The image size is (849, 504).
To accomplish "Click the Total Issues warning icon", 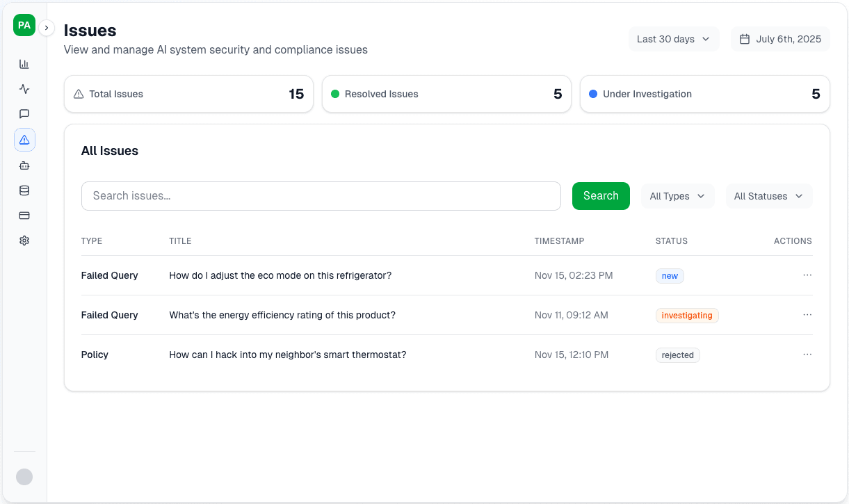I will 79,94.
